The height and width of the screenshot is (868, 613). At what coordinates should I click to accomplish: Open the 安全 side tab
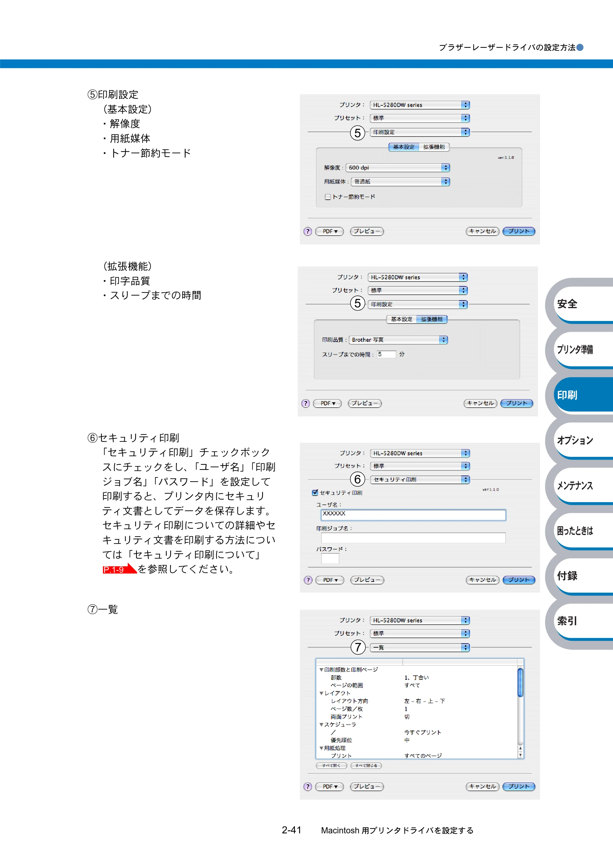[584, 304]
